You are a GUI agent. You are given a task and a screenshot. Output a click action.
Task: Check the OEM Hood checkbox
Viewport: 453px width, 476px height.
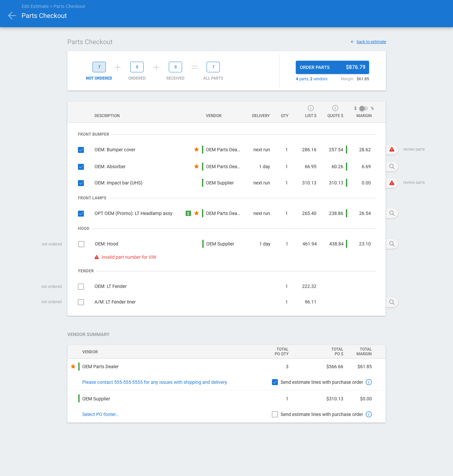(x=81, y=244)
